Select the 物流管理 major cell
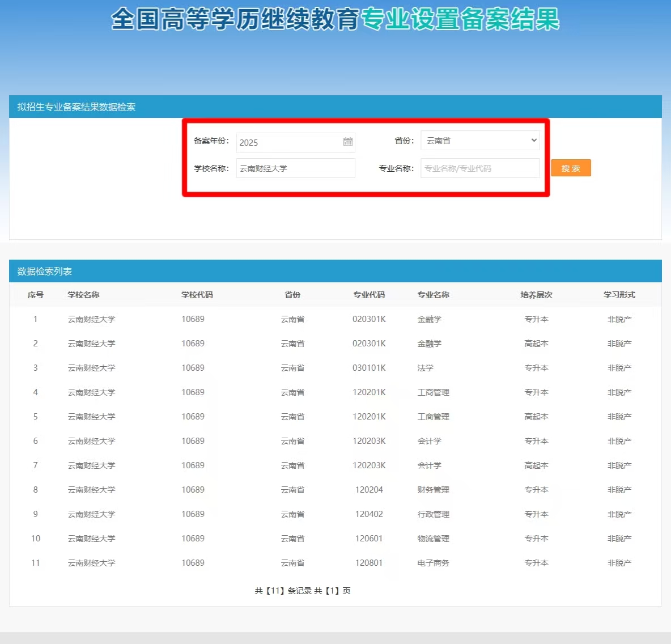 click(x=434, y=539)
